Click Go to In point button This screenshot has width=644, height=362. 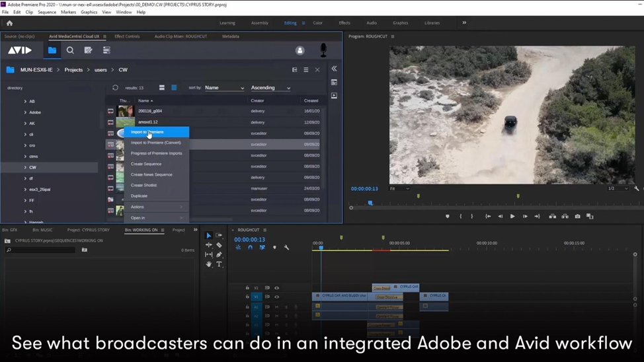pos(488,216)
